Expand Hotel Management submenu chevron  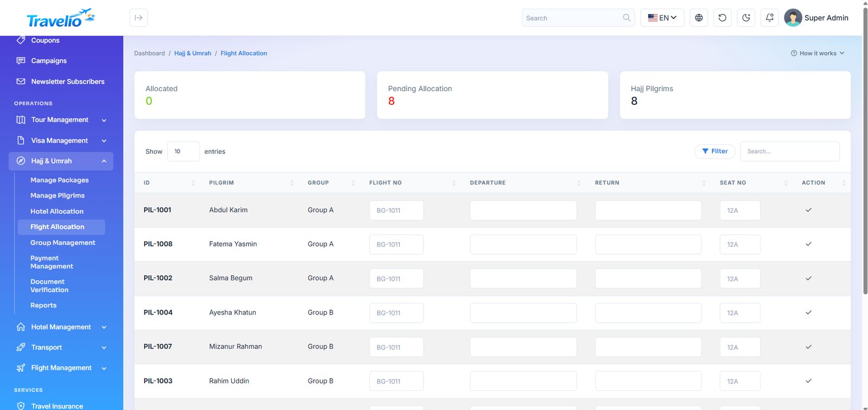click(104, 327)
